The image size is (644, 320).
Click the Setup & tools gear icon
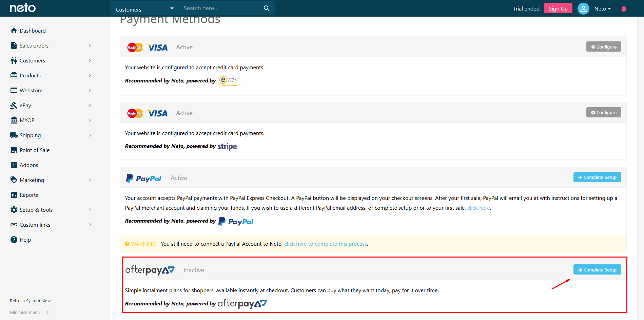[x=14, y=210]
